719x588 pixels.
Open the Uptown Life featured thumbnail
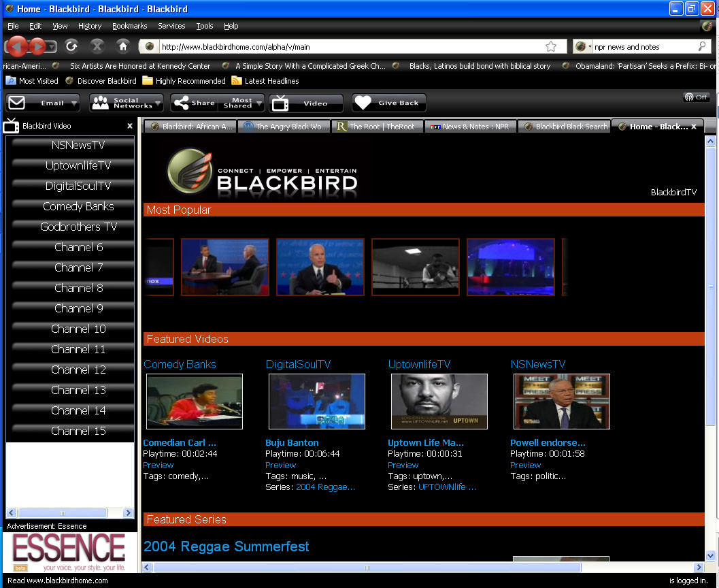(439, 402)
